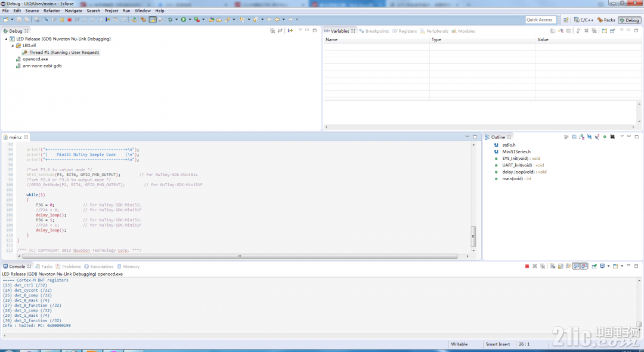Open Debug view menu triangle
644x352 pixels.
[300, 30]
